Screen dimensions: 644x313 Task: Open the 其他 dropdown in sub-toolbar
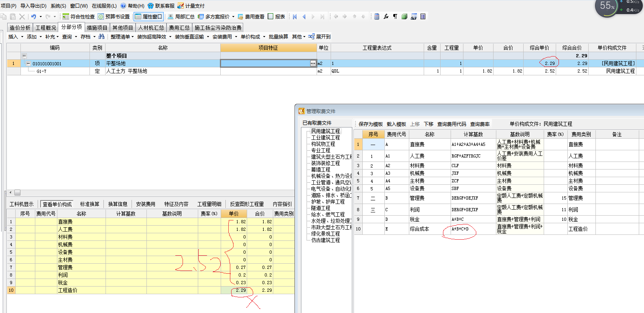[x=299, y=36]
